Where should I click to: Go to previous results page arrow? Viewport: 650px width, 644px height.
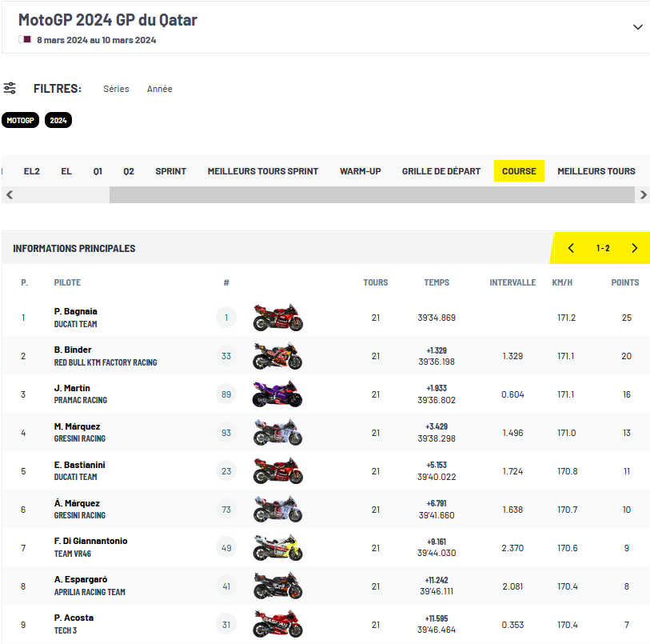[x=571, y=248]
